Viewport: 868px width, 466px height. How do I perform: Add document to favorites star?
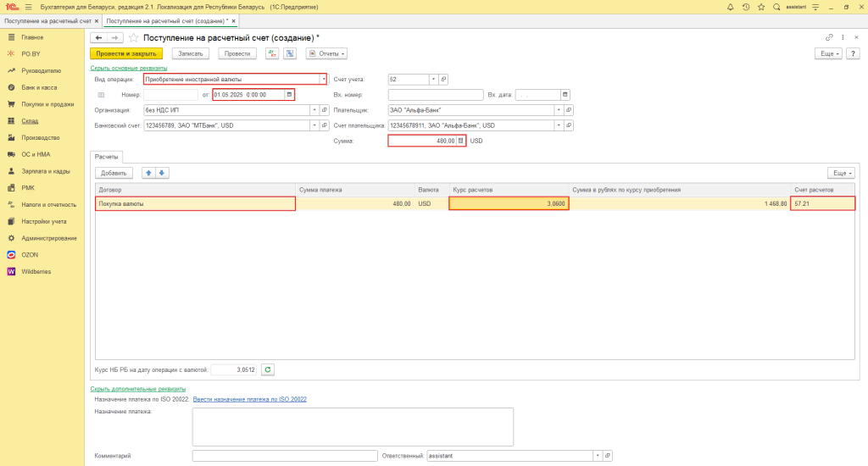click(x=133, y=37)
